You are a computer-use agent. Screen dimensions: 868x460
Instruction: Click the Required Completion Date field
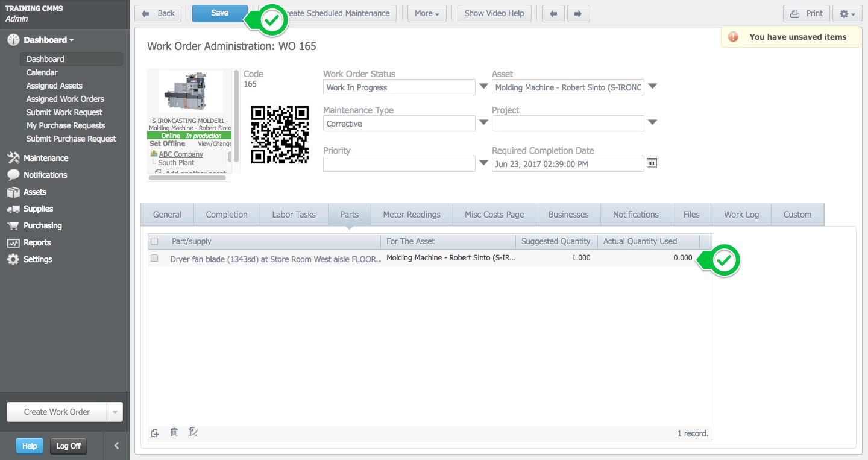click(568, 164)
